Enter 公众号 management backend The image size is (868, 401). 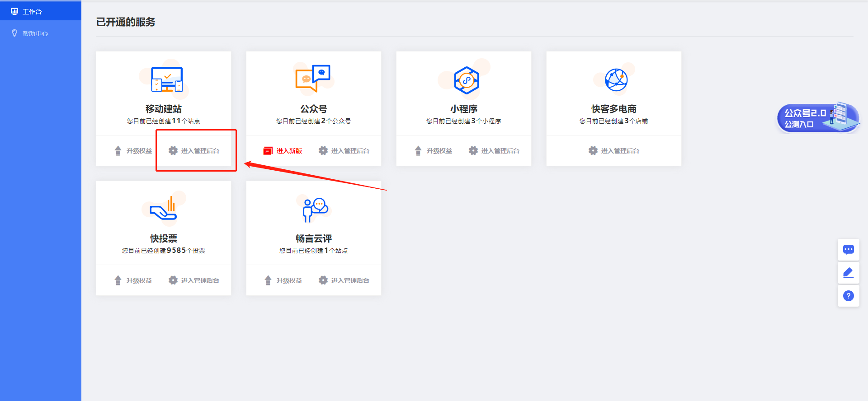(344, 151)
